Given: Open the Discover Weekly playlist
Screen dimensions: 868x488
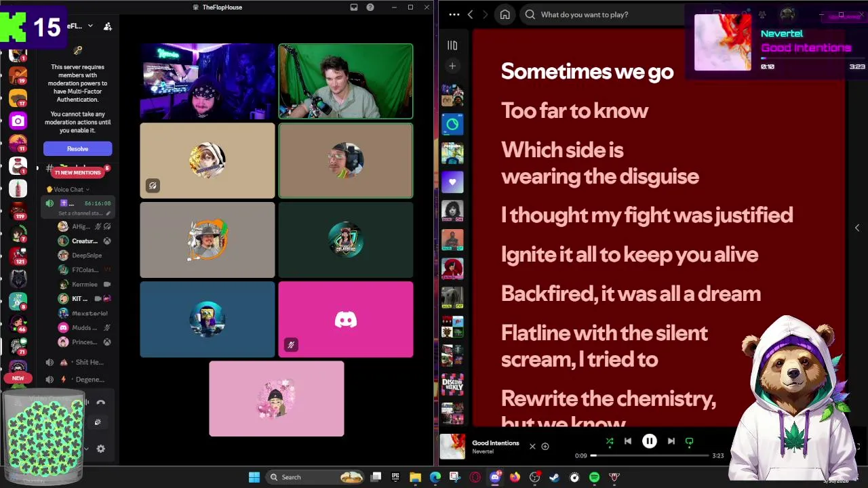Looking at the screenshot, I should tap(452, 385).
